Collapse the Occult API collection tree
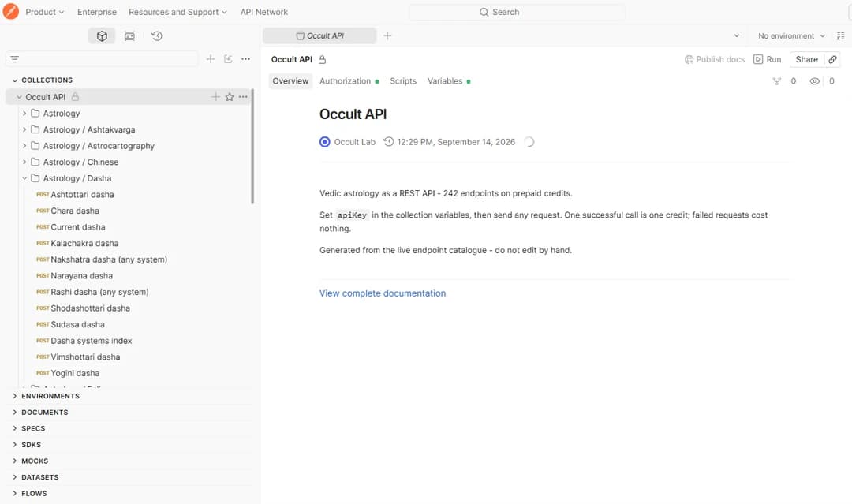 point(19,97)
